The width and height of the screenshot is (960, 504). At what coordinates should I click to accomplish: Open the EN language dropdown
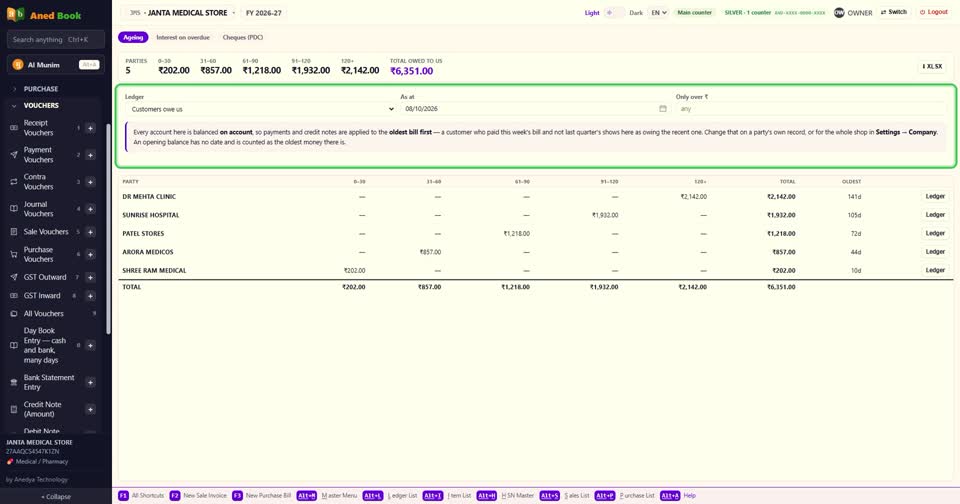tap(658, 12)
